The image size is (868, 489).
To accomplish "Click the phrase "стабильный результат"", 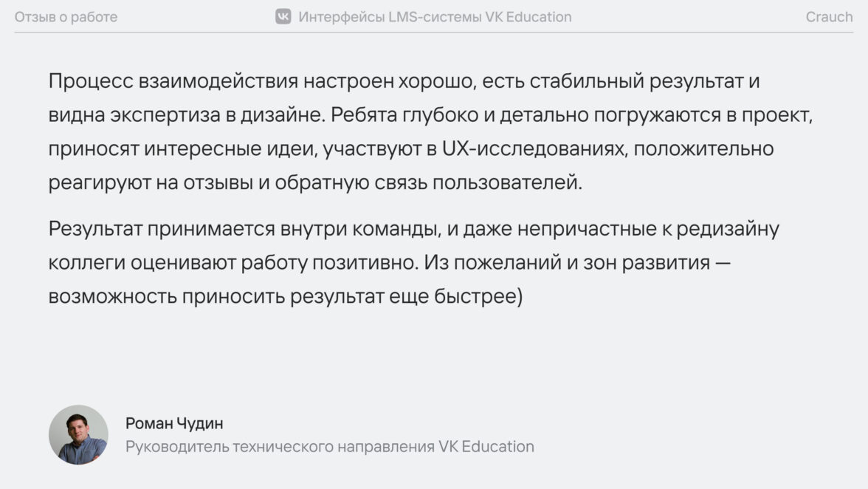I will coord(627,81).
